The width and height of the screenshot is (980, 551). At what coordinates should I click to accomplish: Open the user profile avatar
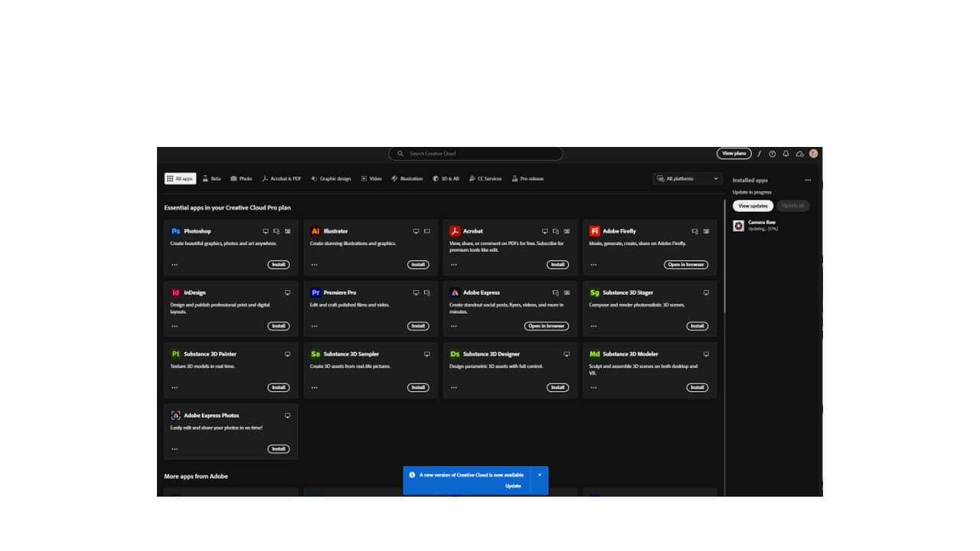pos(813,154)
